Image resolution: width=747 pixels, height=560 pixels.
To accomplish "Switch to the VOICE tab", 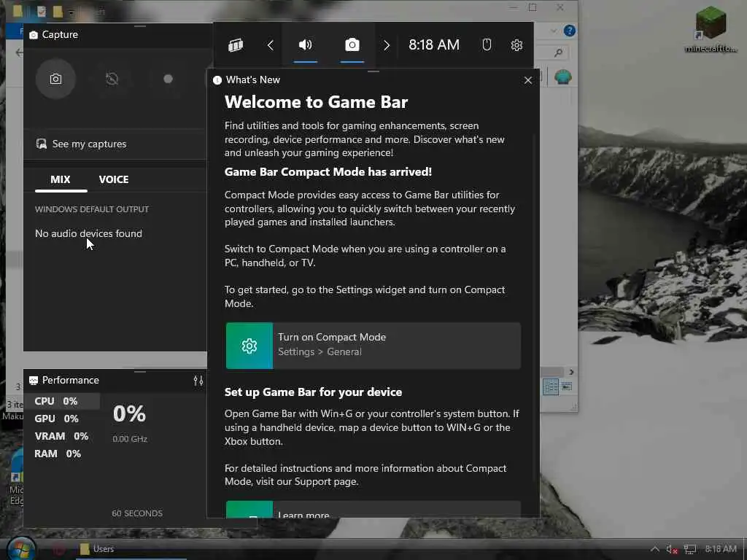I will click(113, 179).
